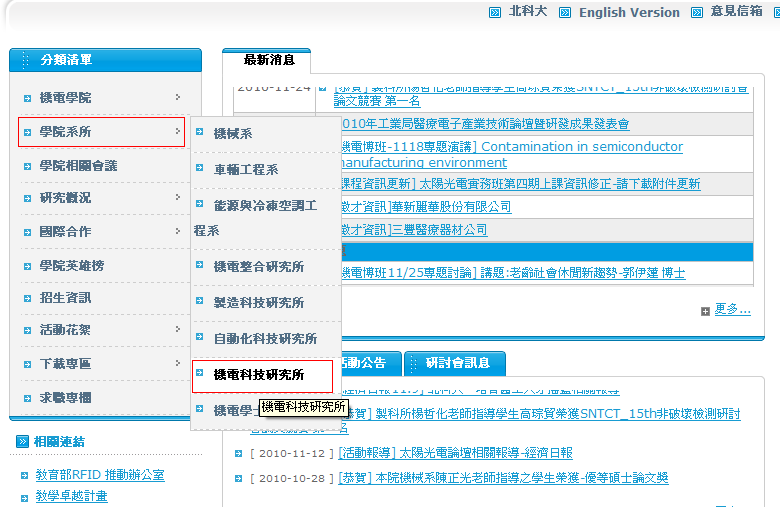This screenshot has height=507, width=780.
Task: Click the bullet icon next to 招生資訊
Action: [27, 299]
